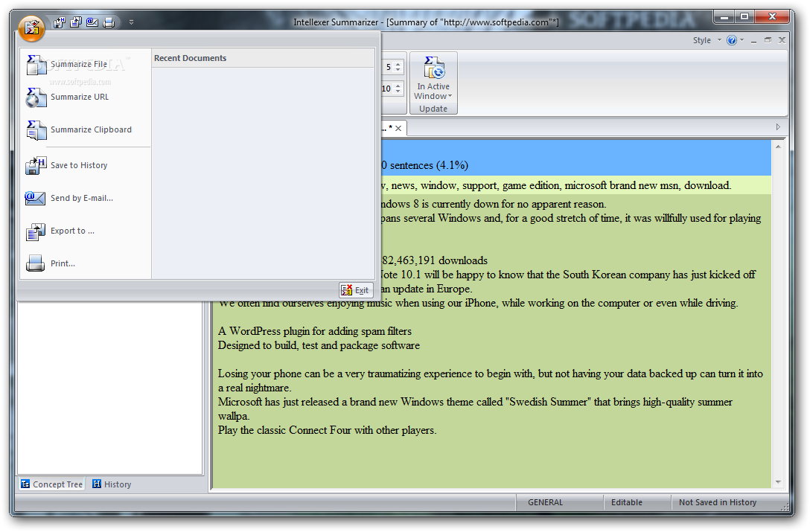Click the summary scrollbar up arrow
The image size is (810, 532).
[x=778, y=147]
